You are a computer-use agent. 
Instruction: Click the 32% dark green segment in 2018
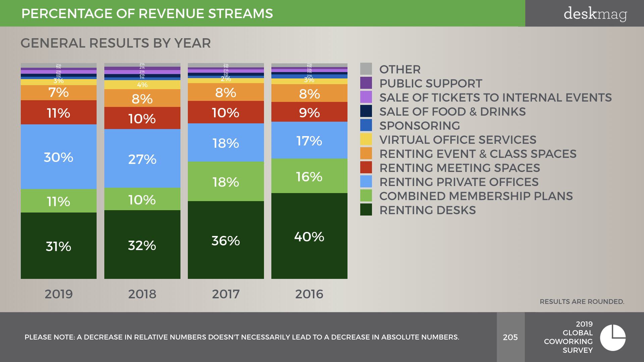point(142,244)
